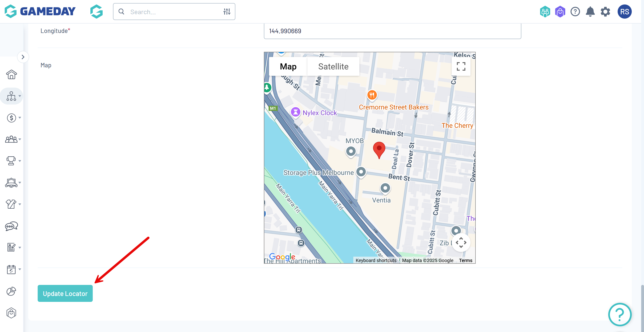
Task: Click the Longitude input field
Action: pyautogui.click(x=392, y=31)
